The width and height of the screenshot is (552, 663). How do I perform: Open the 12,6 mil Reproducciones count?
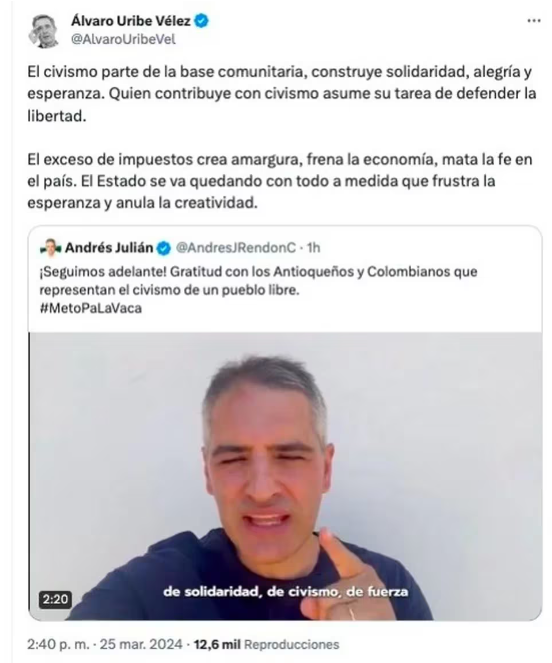point(266,644)
